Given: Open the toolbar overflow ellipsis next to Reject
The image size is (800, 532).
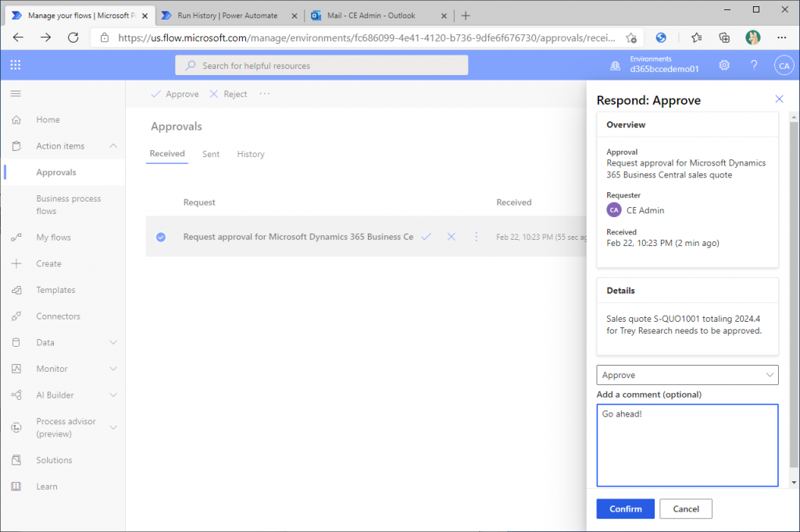Looking at the screenshot, I should pos(264,94).
